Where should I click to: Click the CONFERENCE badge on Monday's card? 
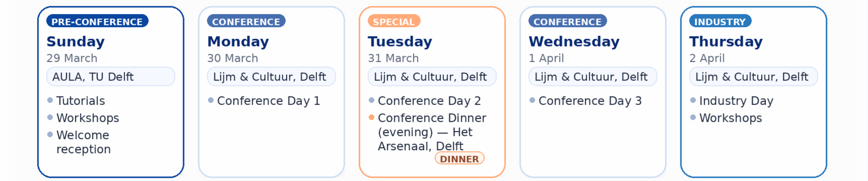tap(246, 21)
